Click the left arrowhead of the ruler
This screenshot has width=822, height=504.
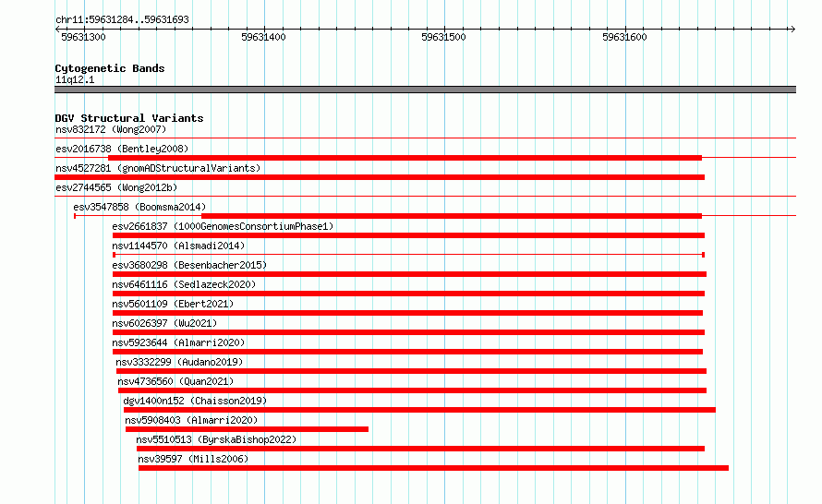(57, 29)
